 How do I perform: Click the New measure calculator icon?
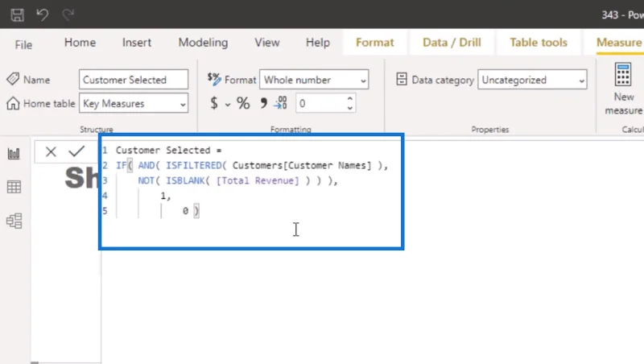(x=622, y=74)
